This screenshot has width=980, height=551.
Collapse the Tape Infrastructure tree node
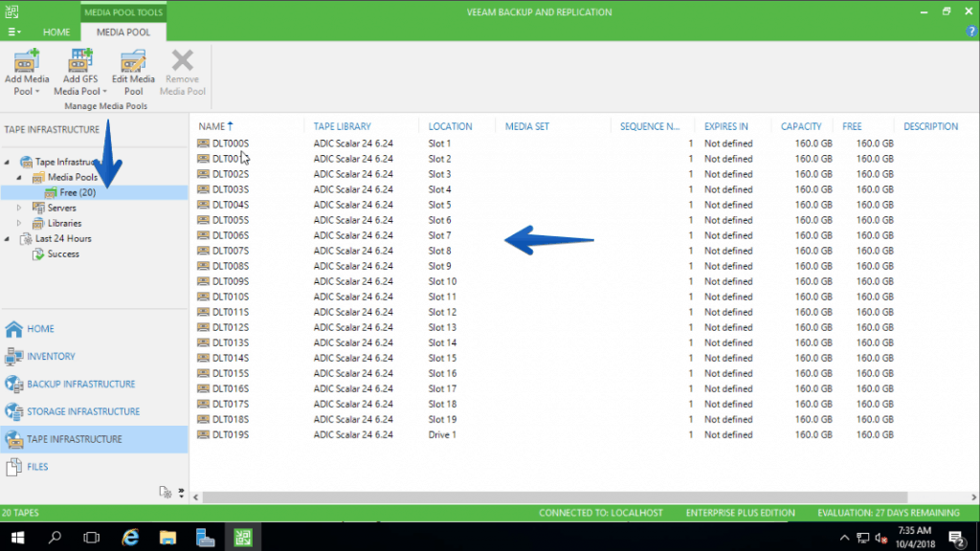tap(7, 163)
